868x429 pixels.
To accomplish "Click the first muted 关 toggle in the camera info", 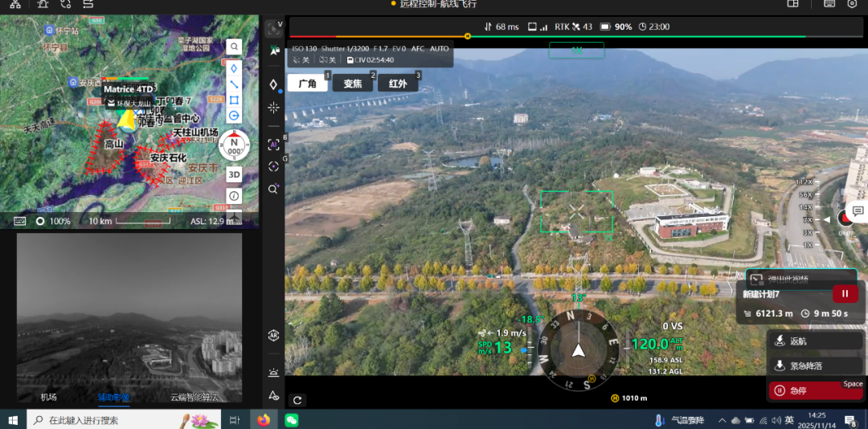I will 300,59.
